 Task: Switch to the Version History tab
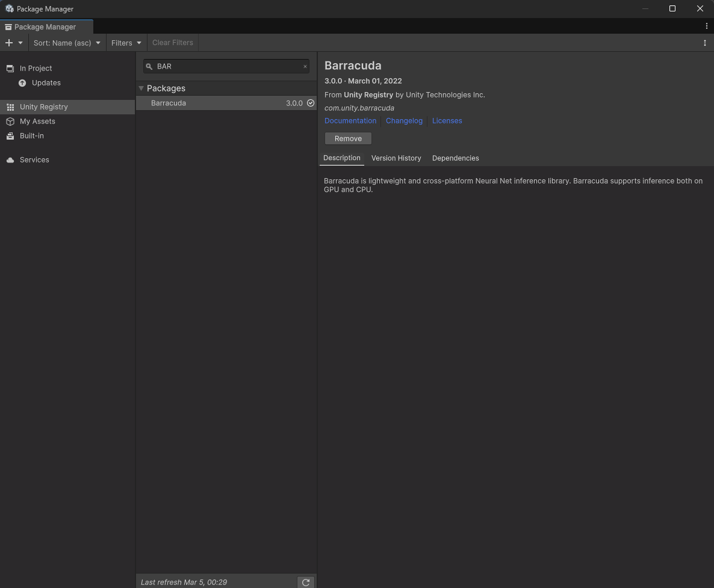pyautogui.click(x=396, y=158)
